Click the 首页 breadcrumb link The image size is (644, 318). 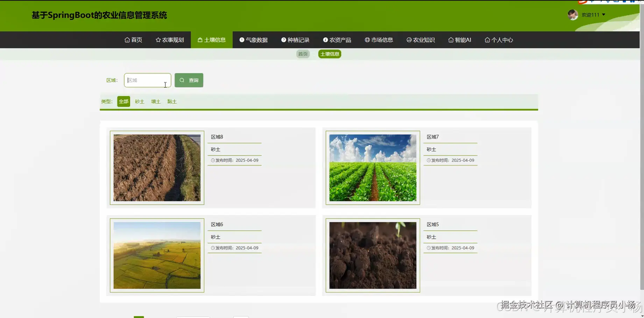click(303, 54)
